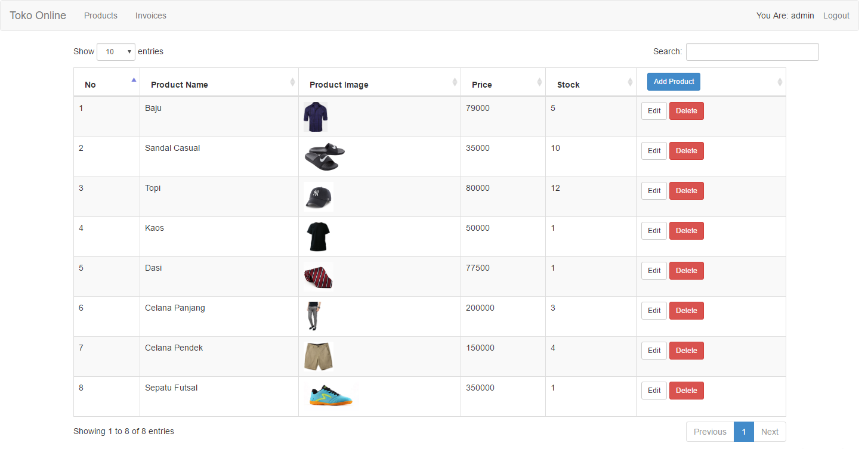Go to the Next page
Screen dimensions: 868x449
(x=770, y=432)
